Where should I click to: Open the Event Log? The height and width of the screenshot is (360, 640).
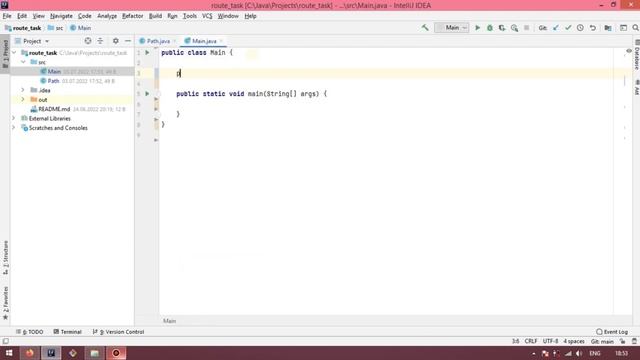point(612,332)
